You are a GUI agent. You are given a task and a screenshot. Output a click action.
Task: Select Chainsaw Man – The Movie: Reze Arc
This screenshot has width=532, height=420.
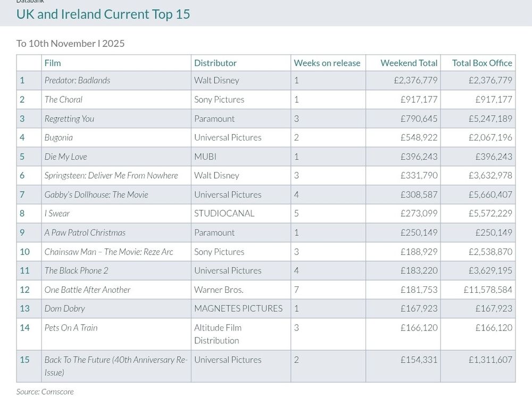pyautogui.click(x=109, y=252)
